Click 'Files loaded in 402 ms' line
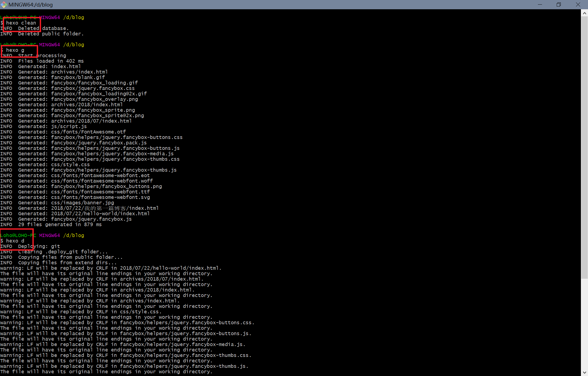Screen dimensions: 588x376 coord(51,61)
